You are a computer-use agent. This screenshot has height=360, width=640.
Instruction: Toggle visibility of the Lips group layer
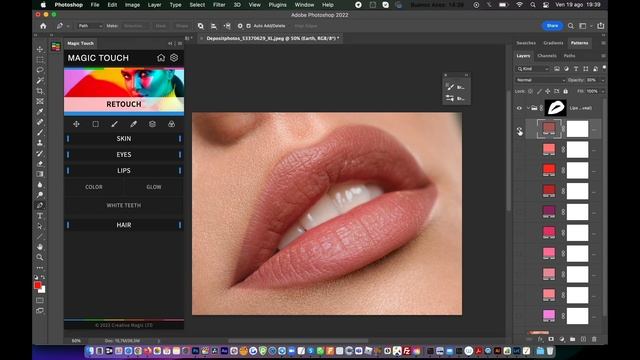pos(519,108)
